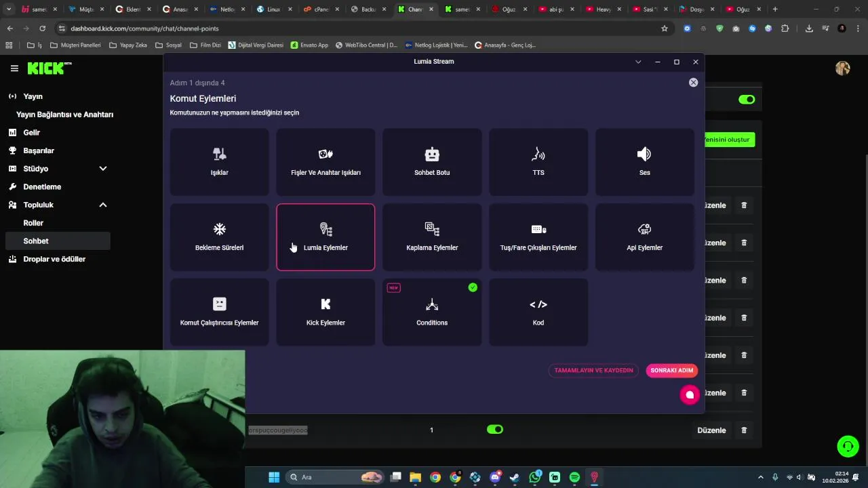868x488 pixels.
Task: Open Discord from the taskbar
Action: [x=495, y=477]
